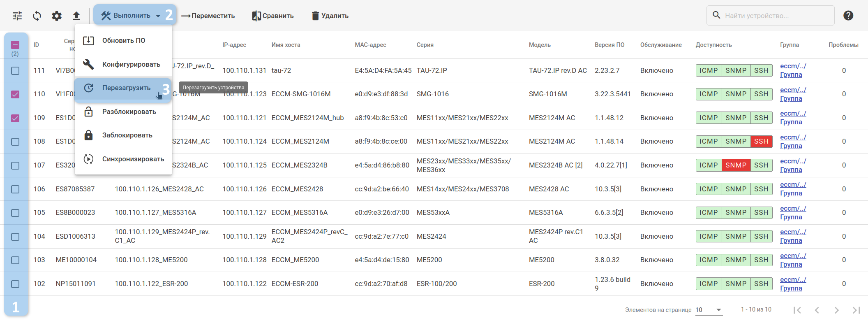The height and width of the screenshot is (321, 868).
Task: Choose Перезагрузить from the menu
Action: coord(126,88)
